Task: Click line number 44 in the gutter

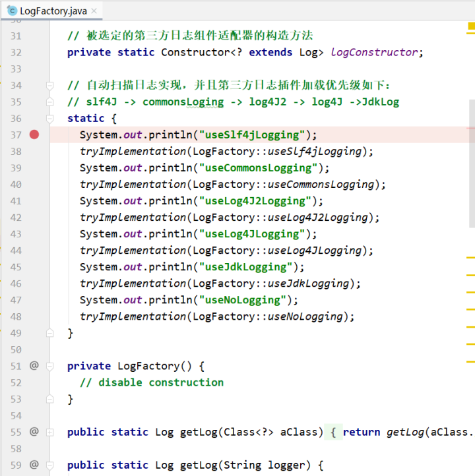Action: [16, 251]
